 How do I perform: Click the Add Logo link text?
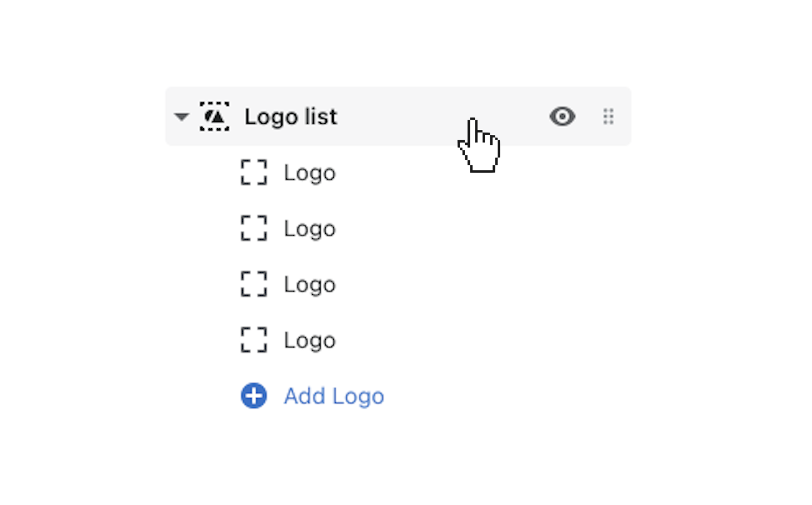point(334,396)
